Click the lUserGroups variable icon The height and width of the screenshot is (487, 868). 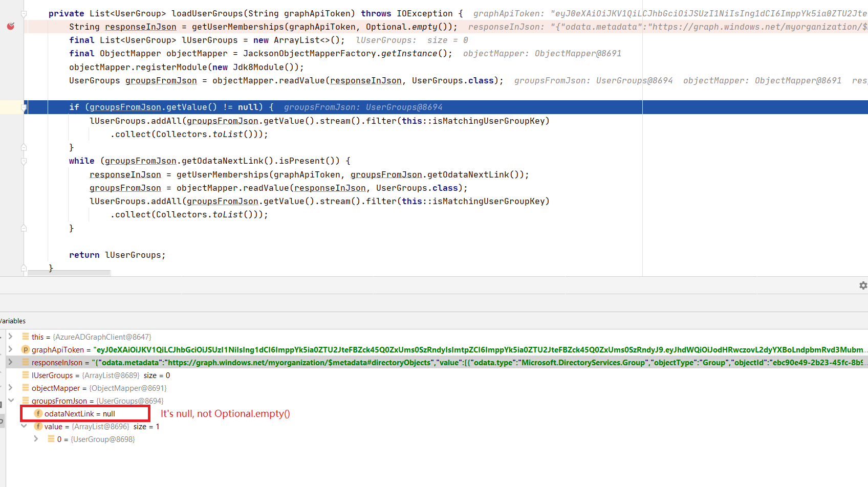pos(26,375)
